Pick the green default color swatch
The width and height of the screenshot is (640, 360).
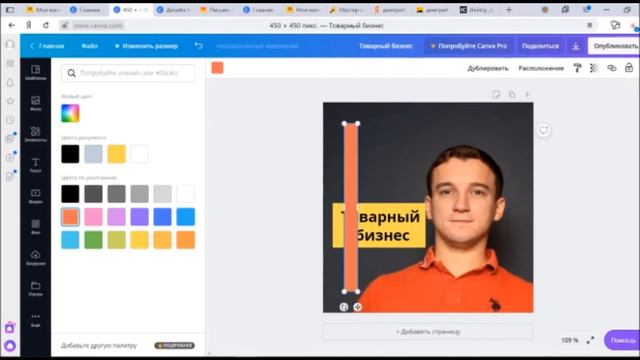[x=93, y=240]
